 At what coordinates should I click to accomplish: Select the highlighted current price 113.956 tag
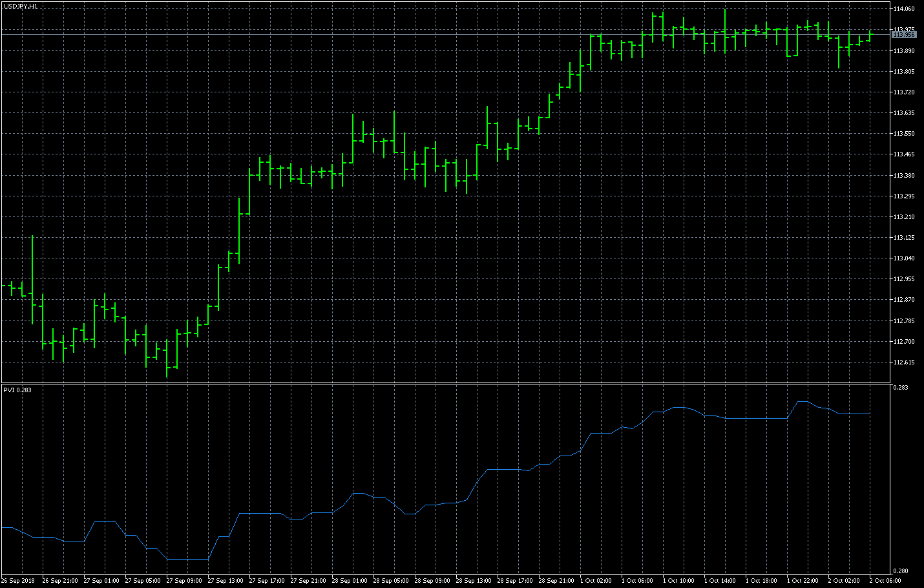click(904, 35)
